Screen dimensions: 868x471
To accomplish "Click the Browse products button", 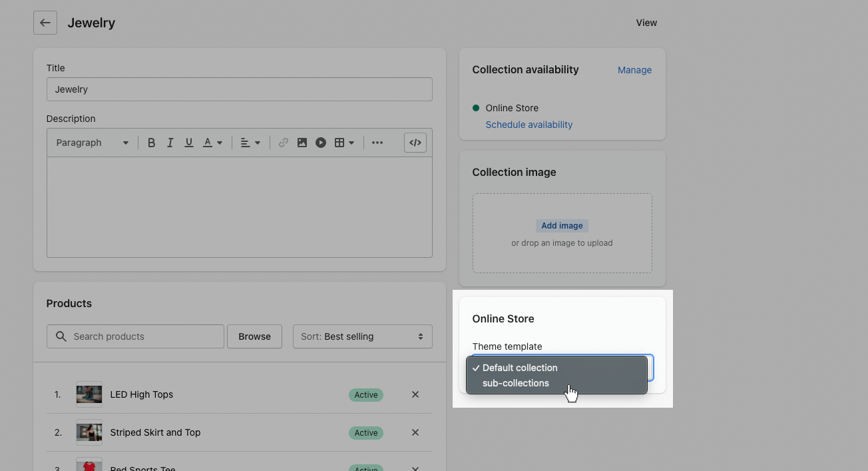I will [254, 336].
